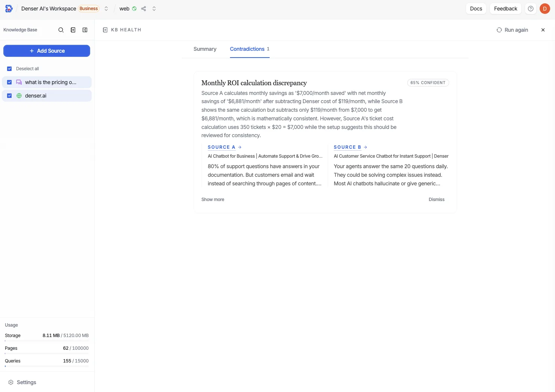Click the new document icon in Knowledge Base header
The image size is (555, 392).
click(73, 30)
